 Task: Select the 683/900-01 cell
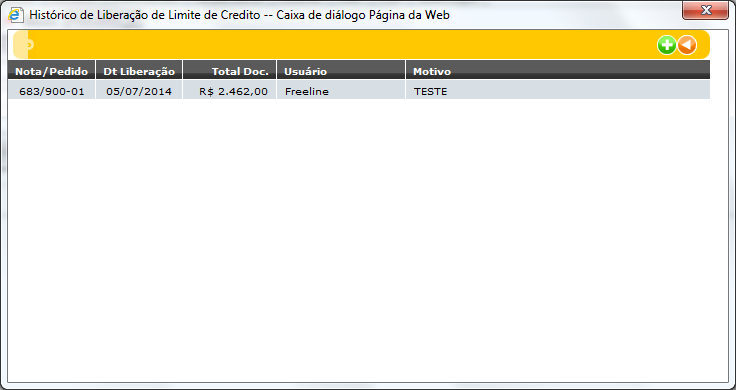point(52,90)
